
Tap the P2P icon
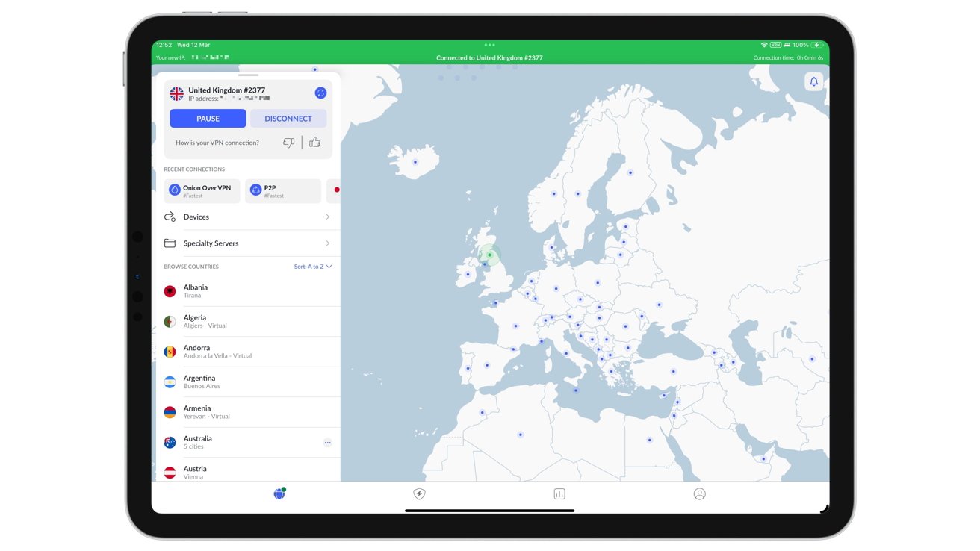pyautogui.click(x=255, y=190)
